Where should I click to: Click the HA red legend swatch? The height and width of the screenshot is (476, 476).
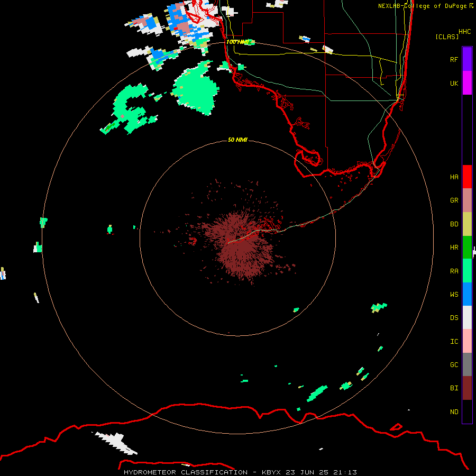[467, 177]
